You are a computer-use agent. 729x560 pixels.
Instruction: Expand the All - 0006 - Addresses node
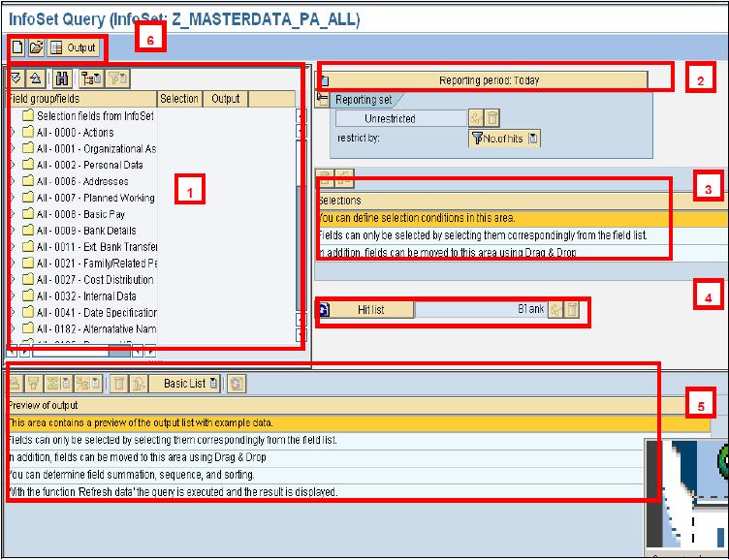tap(13, 181)
